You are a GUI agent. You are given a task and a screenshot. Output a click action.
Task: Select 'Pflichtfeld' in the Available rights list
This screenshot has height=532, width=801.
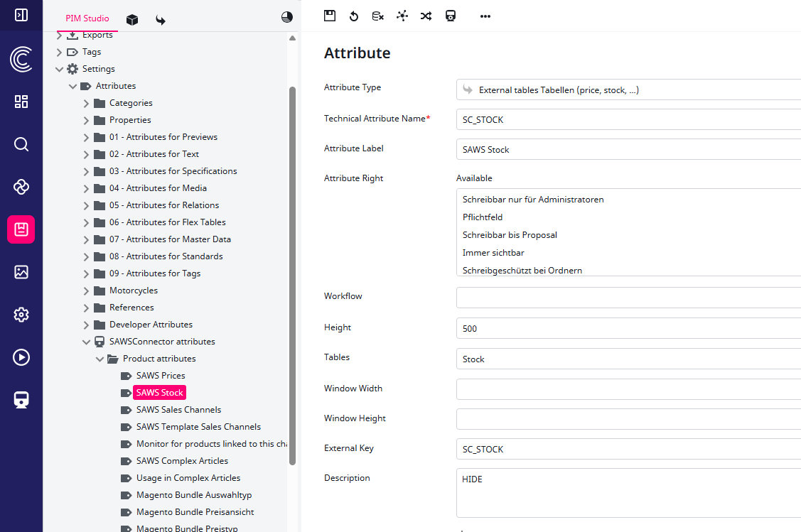(x=483, y=217)
